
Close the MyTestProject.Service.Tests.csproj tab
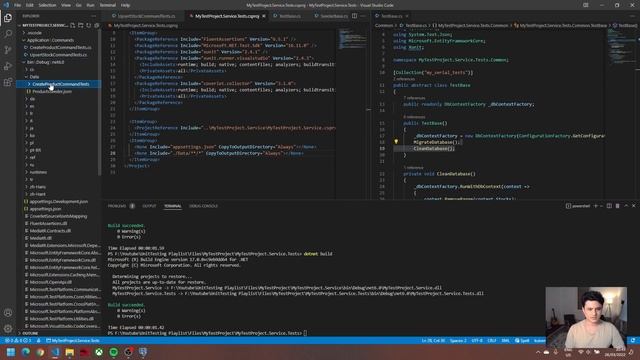(264, 16)
